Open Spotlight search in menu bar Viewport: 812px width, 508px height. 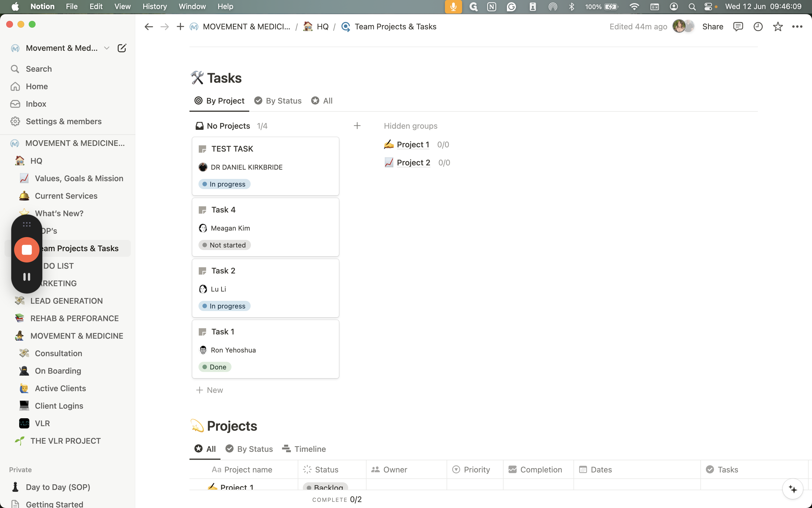coord(692,7)
